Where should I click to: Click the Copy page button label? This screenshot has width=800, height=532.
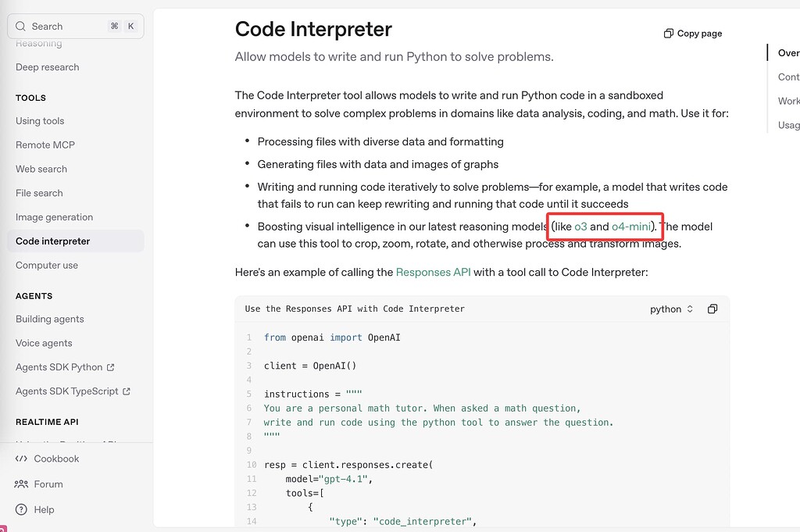click(699, 34)
